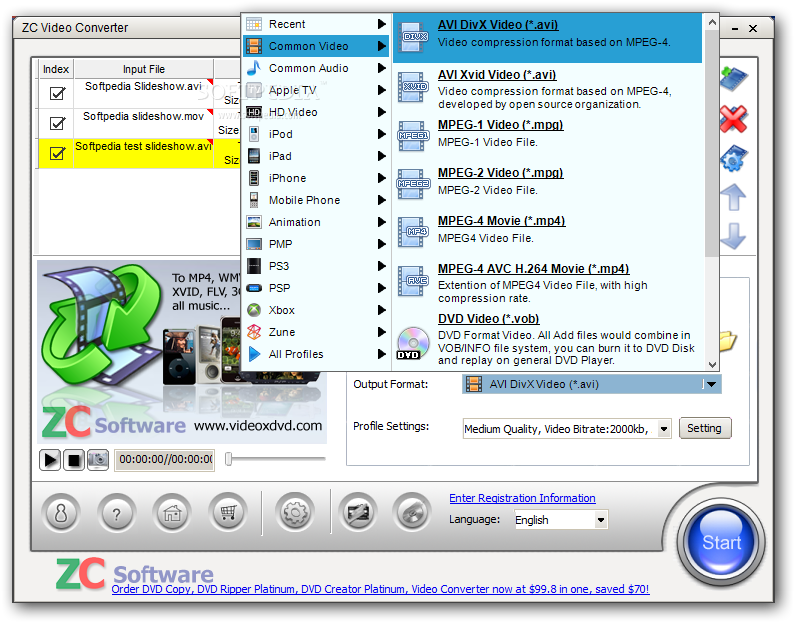Open the Animation menu item
The image size is (795, 623).
point(316,222)
